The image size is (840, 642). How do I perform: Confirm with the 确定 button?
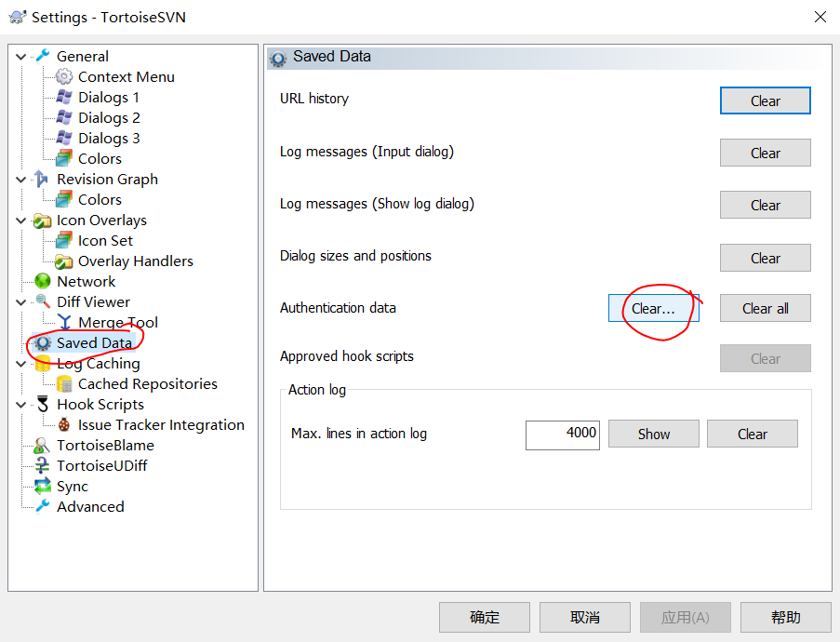point(485,618)
